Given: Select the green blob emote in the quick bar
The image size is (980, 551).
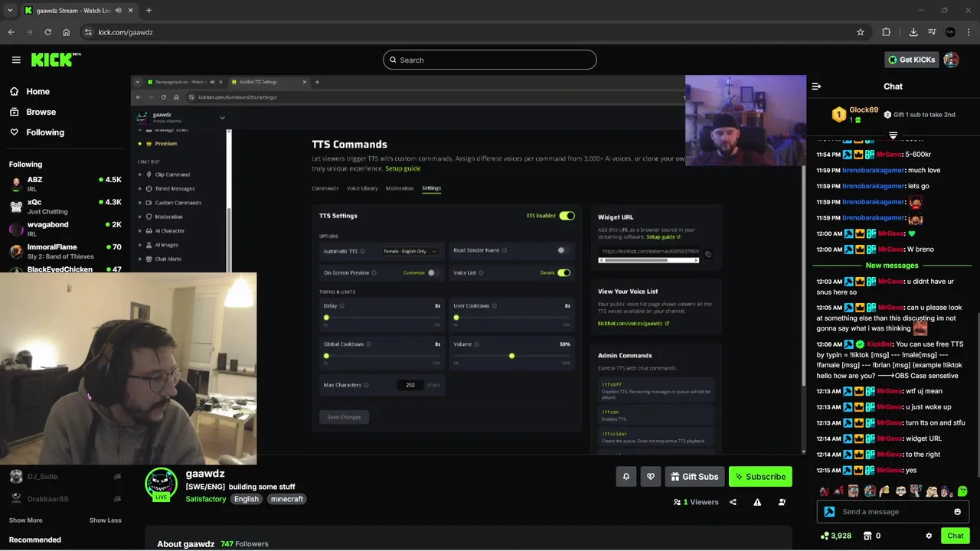Looking at the screenshot, I should click(x=962, y=491).
